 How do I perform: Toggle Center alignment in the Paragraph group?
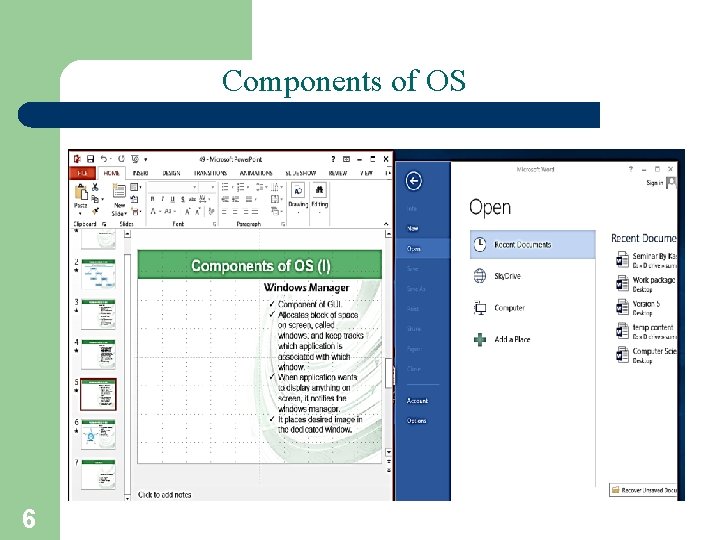click(235, 212)
